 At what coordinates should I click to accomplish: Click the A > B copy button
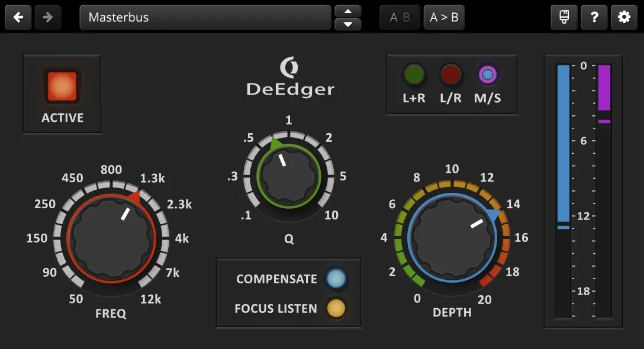(444, 17)
